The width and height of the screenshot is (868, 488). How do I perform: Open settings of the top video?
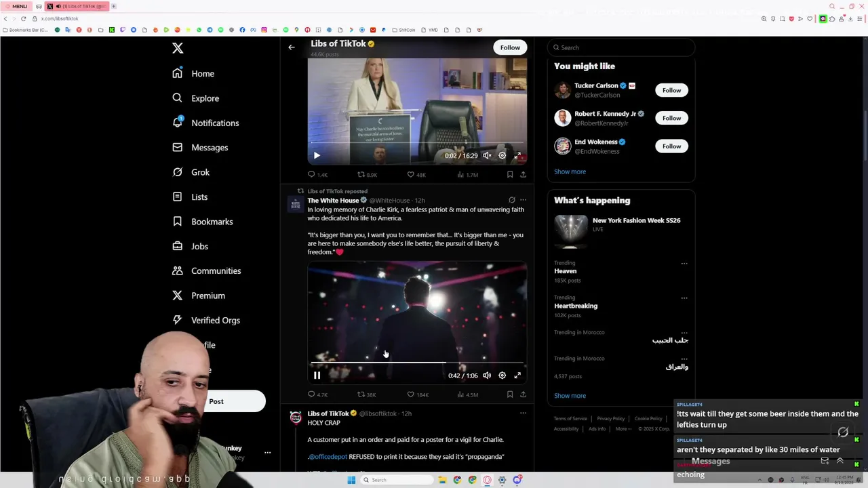pos(502,155)
